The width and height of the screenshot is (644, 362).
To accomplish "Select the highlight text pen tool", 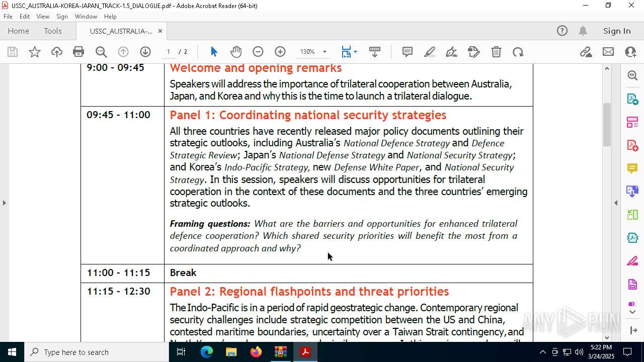I will point(430,52).
